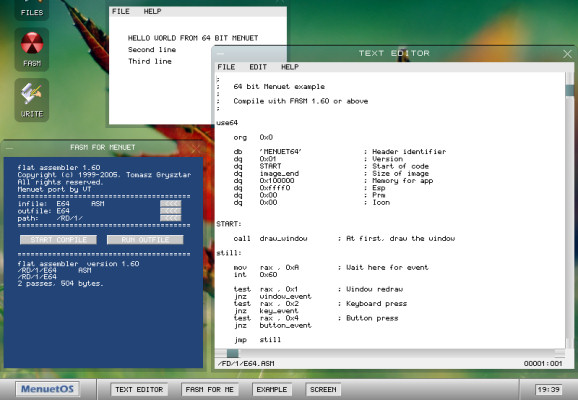
Task: Minimize the Text Editor window
Action: (220, 54)
